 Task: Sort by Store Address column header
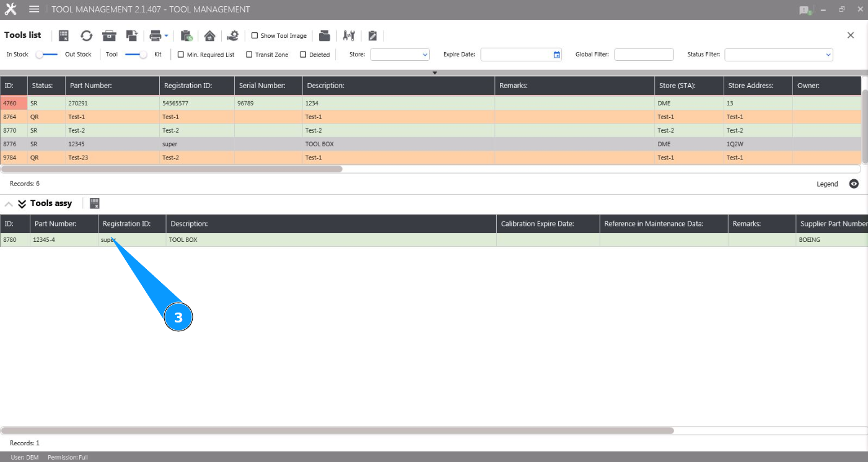click(x=758, y=86)
